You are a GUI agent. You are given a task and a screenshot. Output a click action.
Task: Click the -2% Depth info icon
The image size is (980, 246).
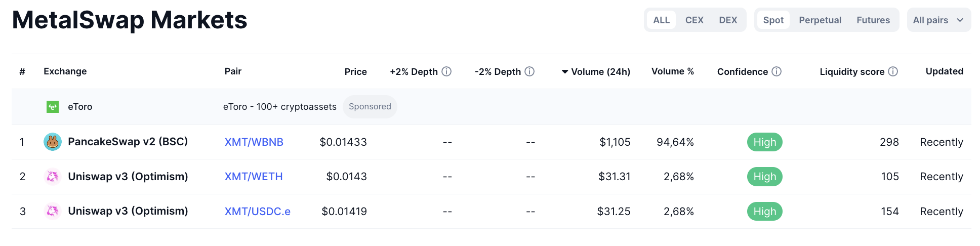tap(529, 71)
